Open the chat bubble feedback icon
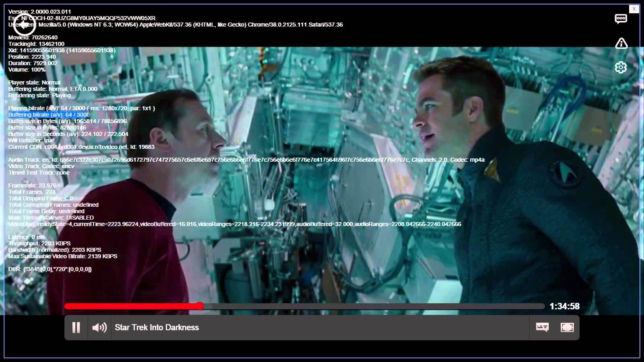Screen dimensions: 644x362 tap(621, 19)
